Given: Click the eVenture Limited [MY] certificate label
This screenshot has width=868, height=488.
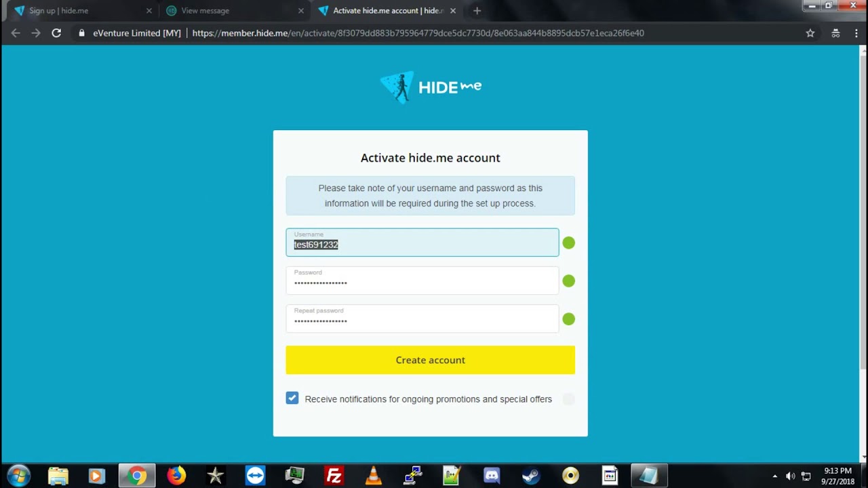Looking at the screenshot, I should [137, 33].
